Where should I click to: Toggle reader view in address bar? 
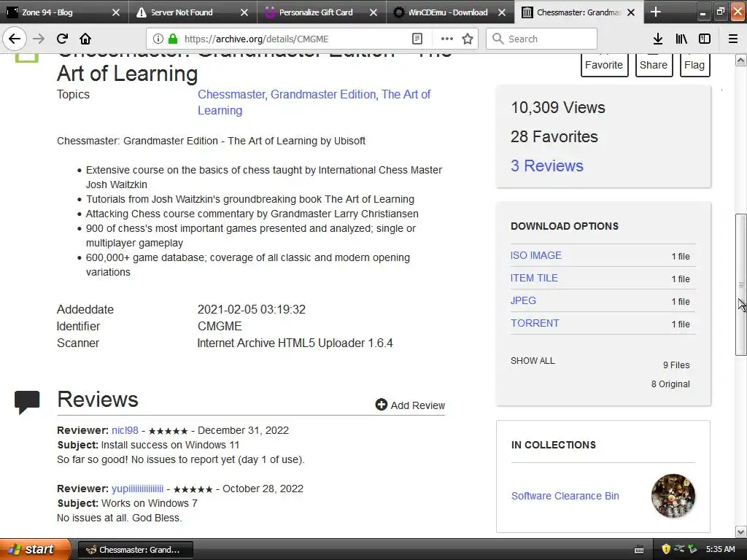[x=417, y=39]
